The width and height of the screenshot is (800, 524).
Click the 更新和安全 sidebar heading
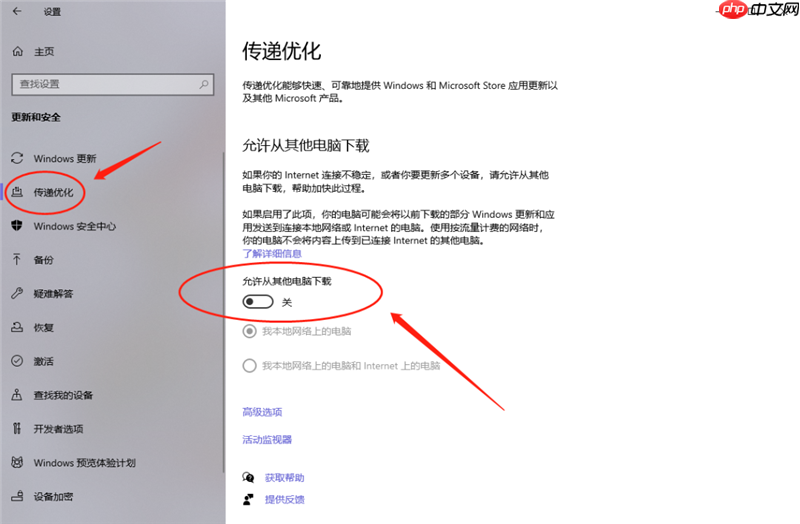(x=36, y=117)
